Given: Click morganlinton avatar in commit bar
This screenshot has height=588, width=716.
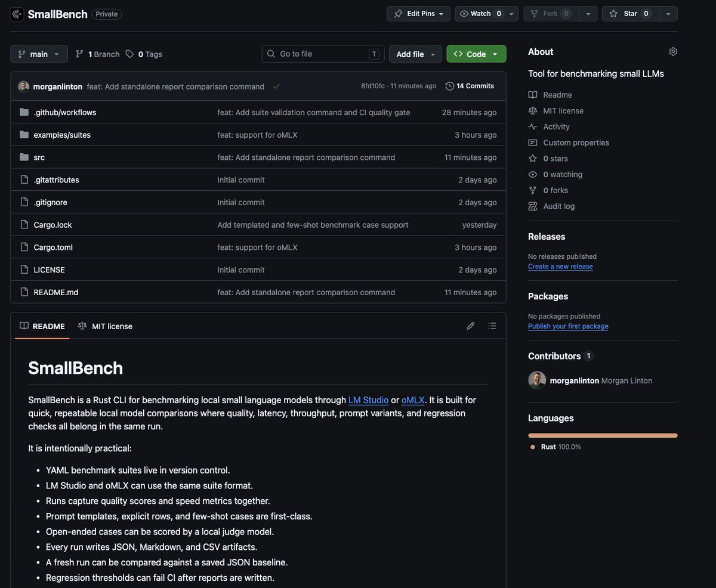Looking at the screenshot, I should (23, 86).
